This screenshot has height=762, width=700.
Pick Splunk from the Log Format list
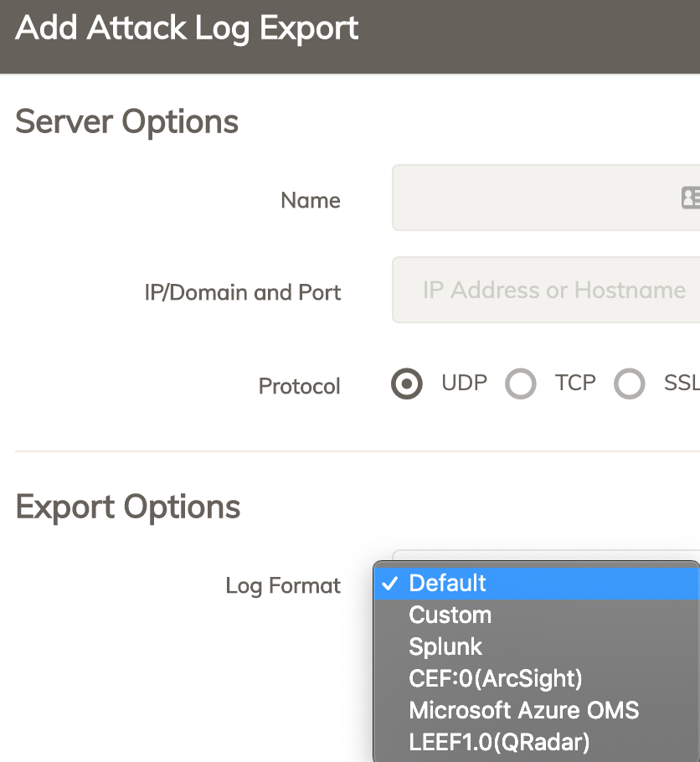[445, 647]
